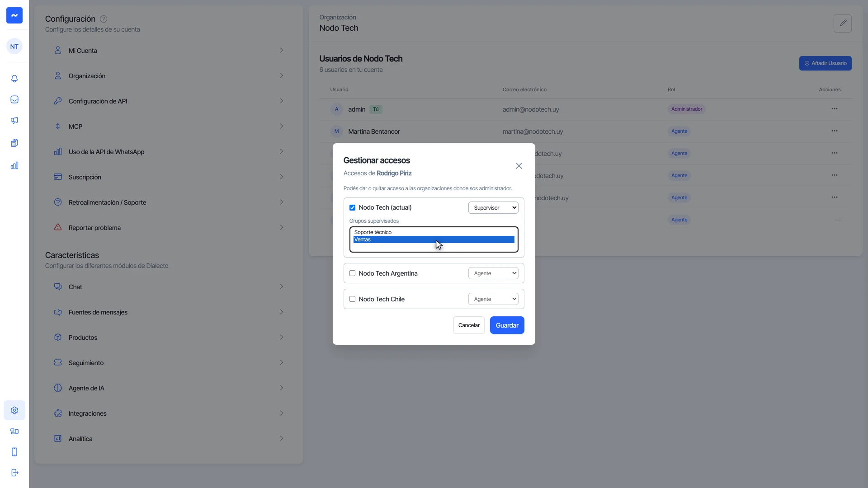Open role dropdown for Nodo Tech Chile
The height and width of the screenshot is (488, 868).
coord(493,299)
